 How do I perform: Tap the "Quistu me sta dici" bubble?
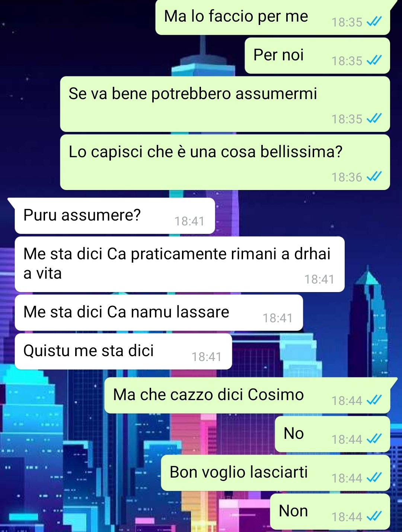tap(123, 351)
